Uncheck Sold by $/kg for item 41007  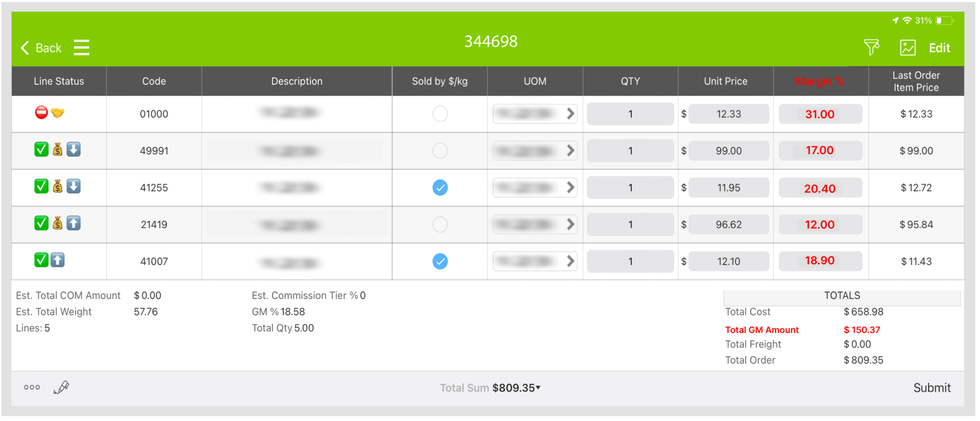point(440,261)
